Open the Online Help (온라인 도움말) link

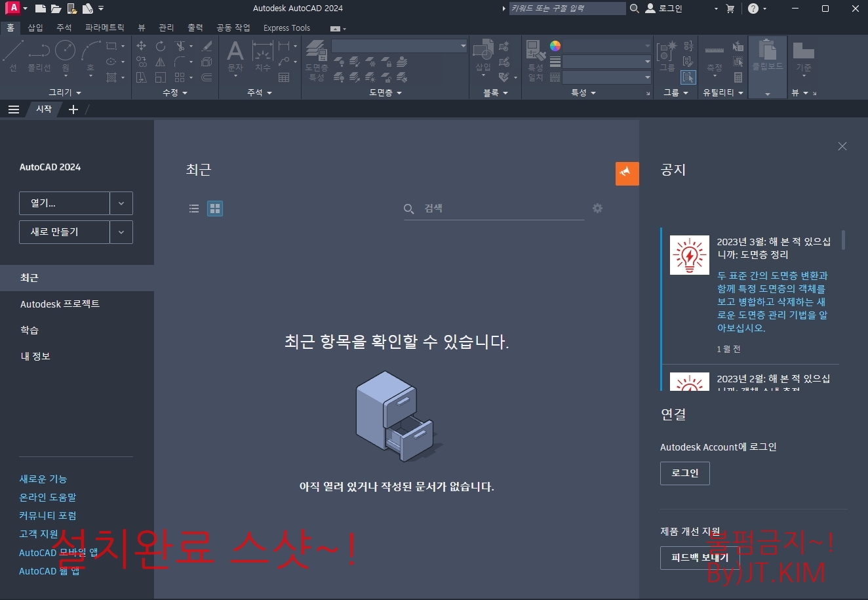(48, 498)
